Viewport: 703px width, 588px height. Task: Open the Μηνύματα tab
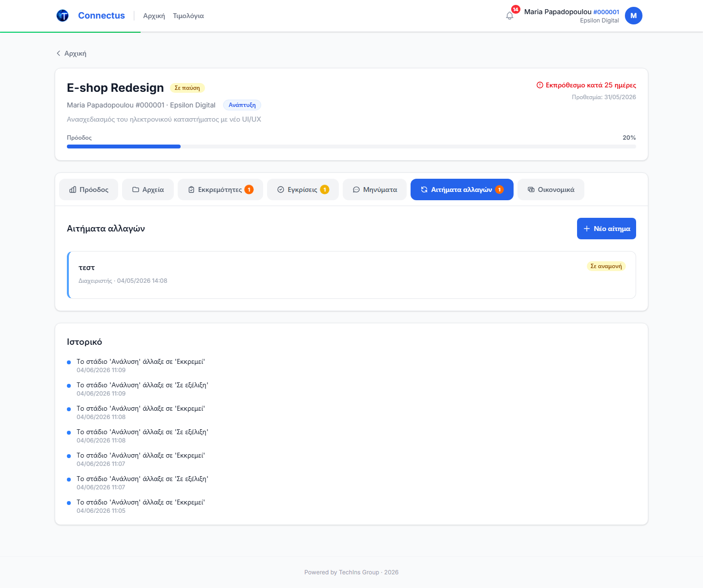click(374, 189)
